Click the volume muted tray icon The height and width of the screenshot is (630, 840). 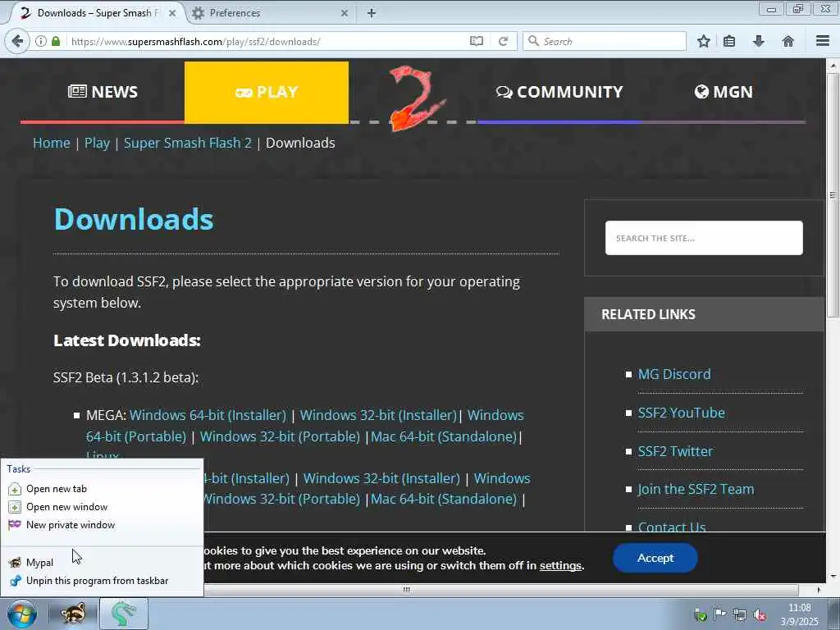point(759,615)
